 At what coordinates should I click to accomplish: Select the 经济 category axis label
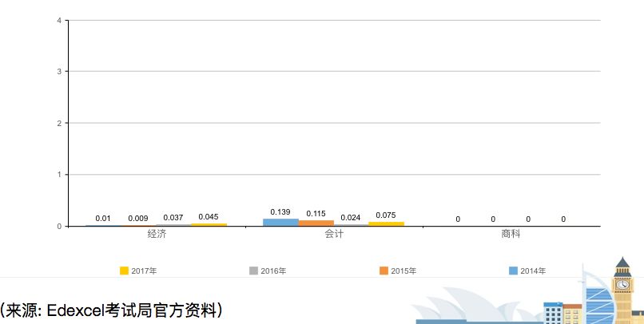[x=157, y=235]
